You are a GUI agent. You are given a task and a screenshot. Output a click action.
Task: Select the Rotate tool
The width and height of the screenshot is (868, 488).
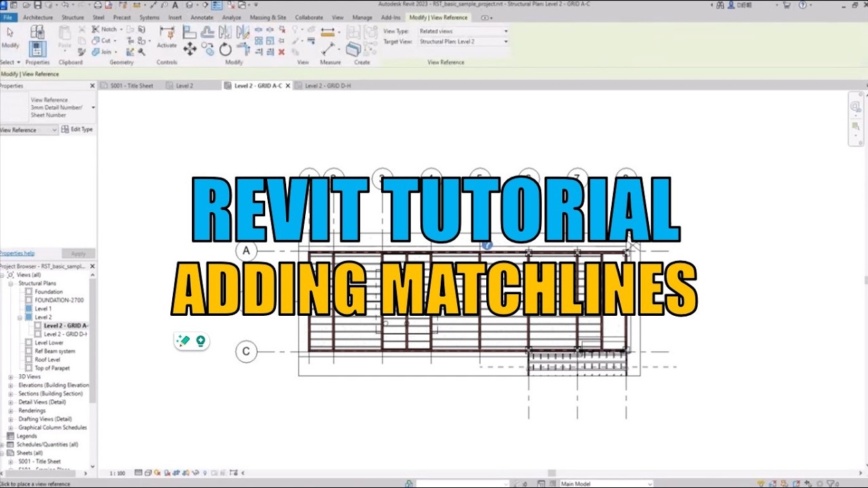(x=225, y=49)
